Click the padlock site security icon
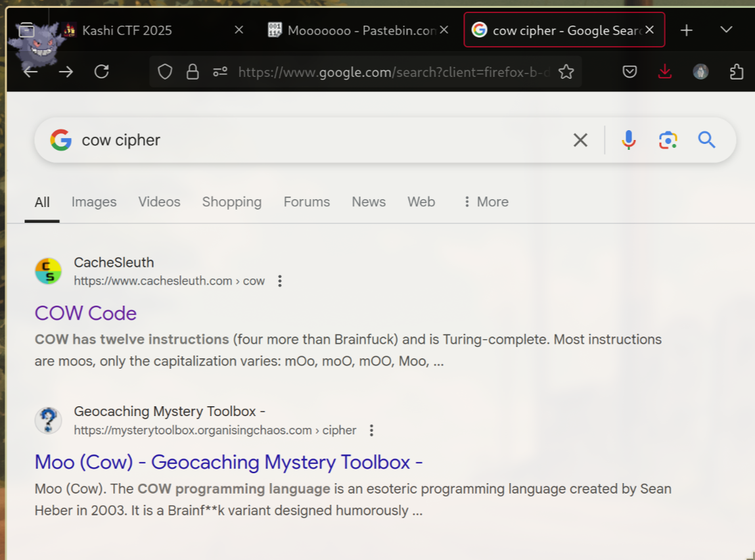Viewport: 755px width, 560px height. (193, 72)
